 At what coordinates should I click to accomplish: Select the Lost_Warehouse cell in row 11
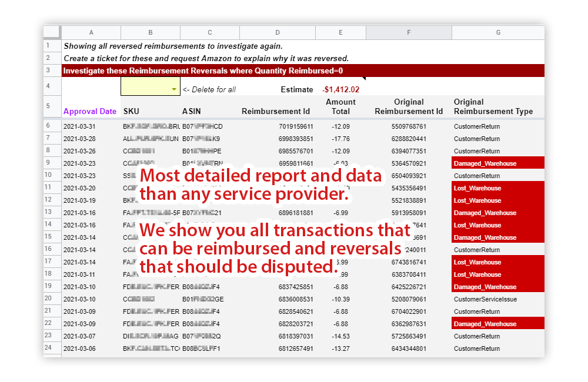click(x=498, y=188)
